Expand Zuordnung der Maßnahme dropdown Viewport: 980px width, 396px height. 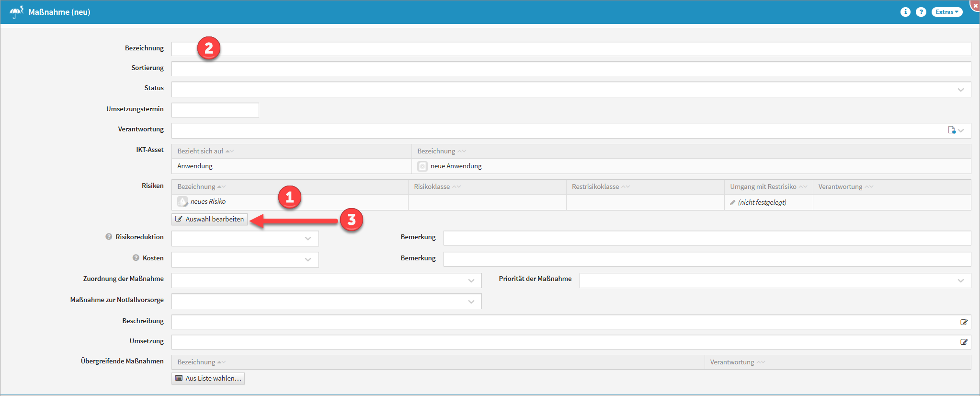[471, 280]
